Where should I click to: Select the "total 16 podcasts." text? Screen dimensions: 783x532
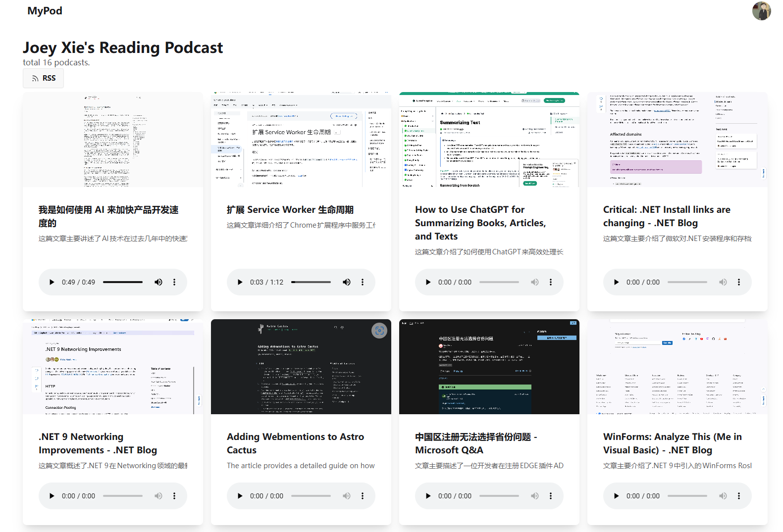(56, 62)
